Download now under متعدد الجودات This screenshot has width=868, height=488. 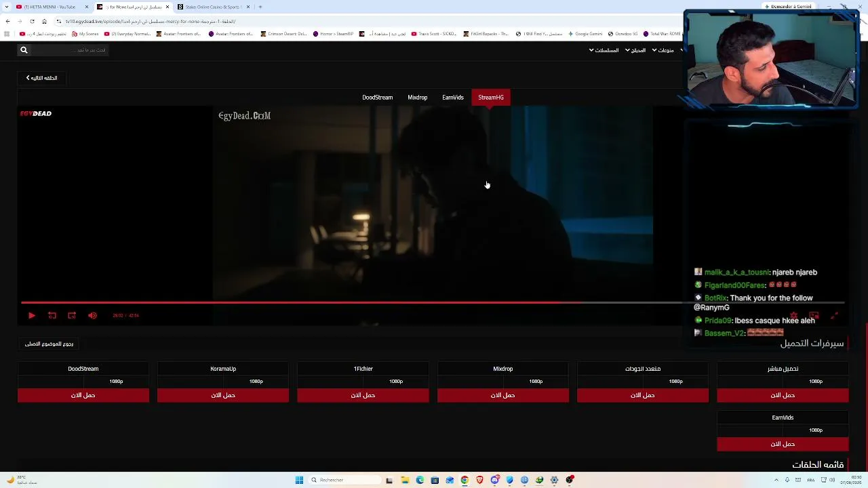coord(643,395)
